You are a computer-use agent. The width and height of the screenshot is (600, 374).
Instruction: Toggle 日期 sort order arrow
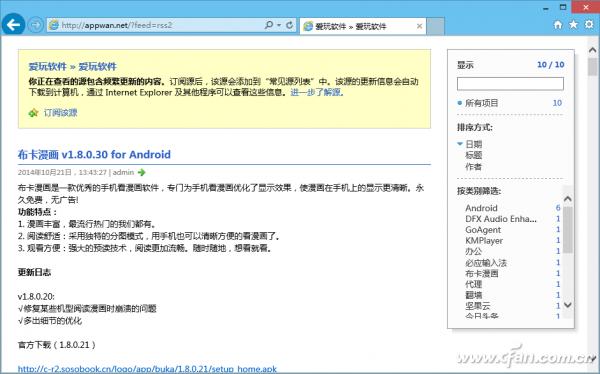460,144
